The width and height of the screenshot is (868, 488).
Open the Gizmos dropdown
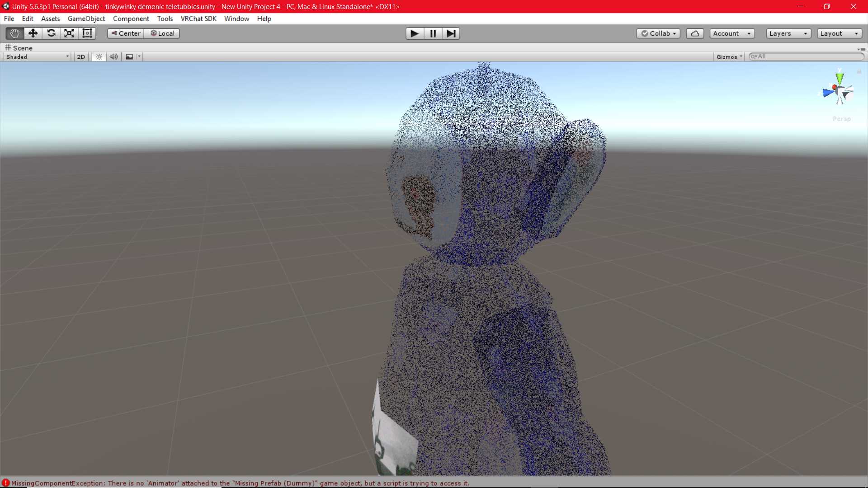[729, 57]
